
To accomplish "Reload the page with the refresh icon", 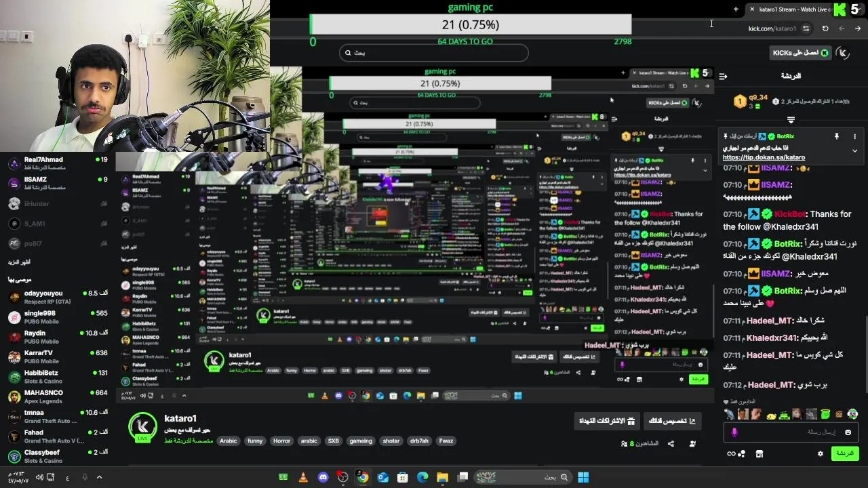I will pyautogui.click(x=825, y=28).
